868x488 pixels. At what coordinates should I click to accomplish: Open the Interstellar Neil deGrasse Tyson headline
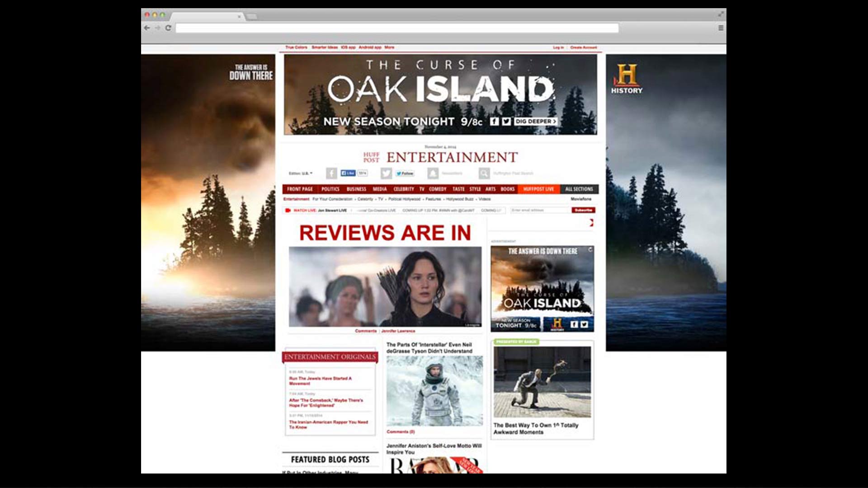tap(429, 348)
